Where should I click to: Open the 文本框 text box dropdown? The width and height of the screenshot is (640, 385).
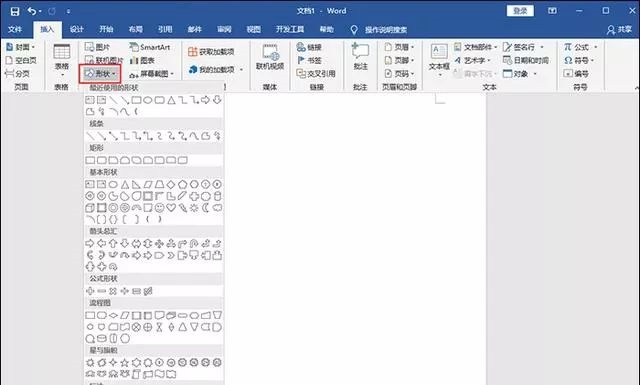pos(439,60)
